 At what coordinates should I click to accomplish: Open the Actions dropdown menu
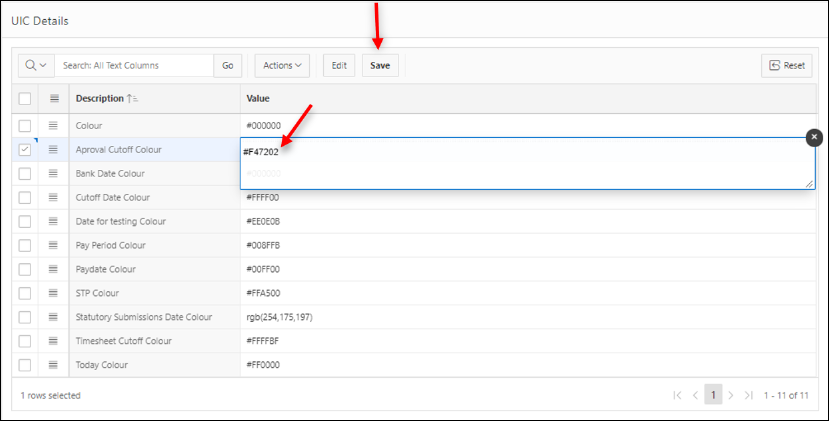pos(282,65)
